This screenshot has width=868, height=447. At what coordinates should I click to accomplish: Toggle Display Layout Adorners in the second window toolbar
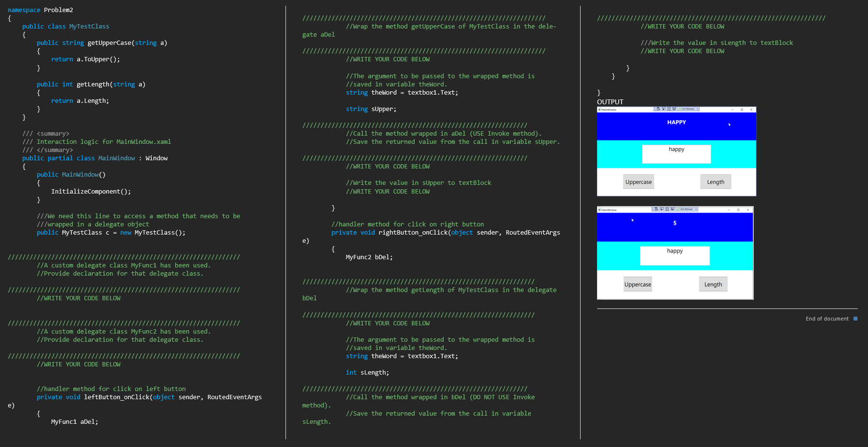coord(667,209)
